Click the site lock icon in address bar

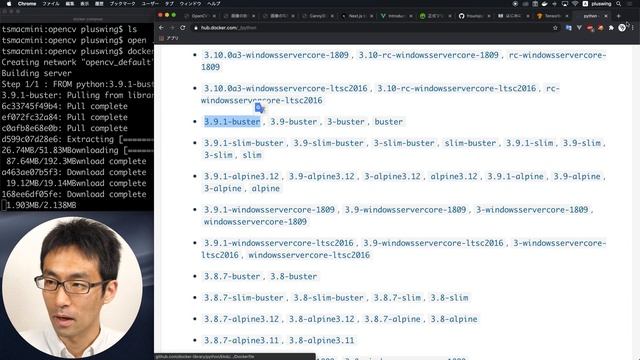click(x=196, y=28)
